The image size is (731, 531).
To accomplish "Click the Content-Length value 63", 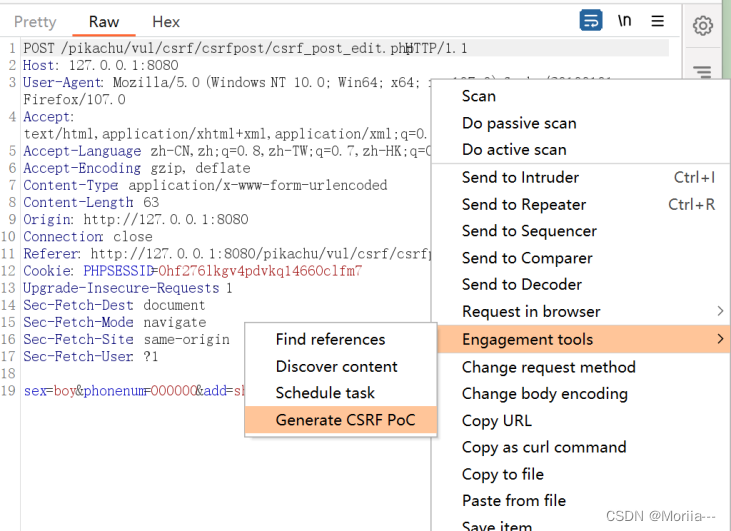I will point(151,202).
